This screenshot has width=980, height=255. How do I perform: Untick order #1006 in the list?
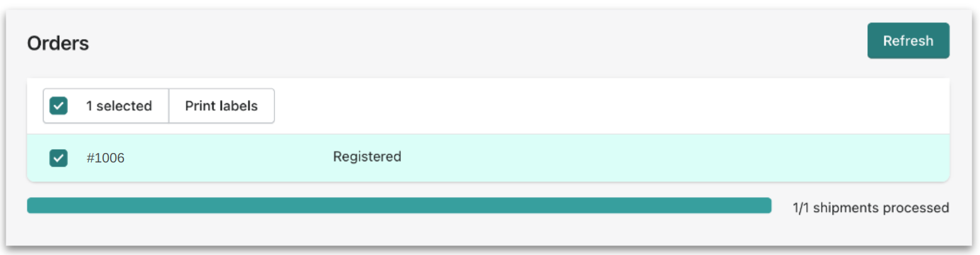pyautogui.click(x=59, y=158)
